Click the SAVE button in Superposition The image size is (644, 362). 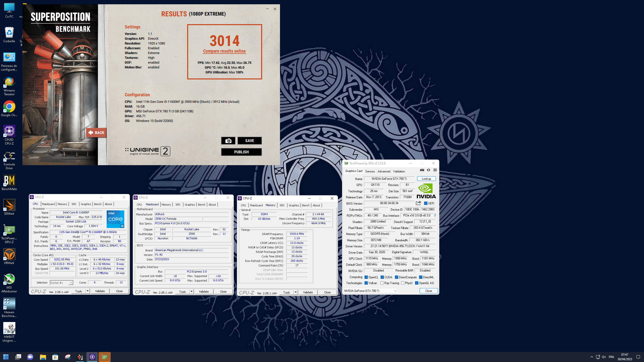click(x=250, y=141)
